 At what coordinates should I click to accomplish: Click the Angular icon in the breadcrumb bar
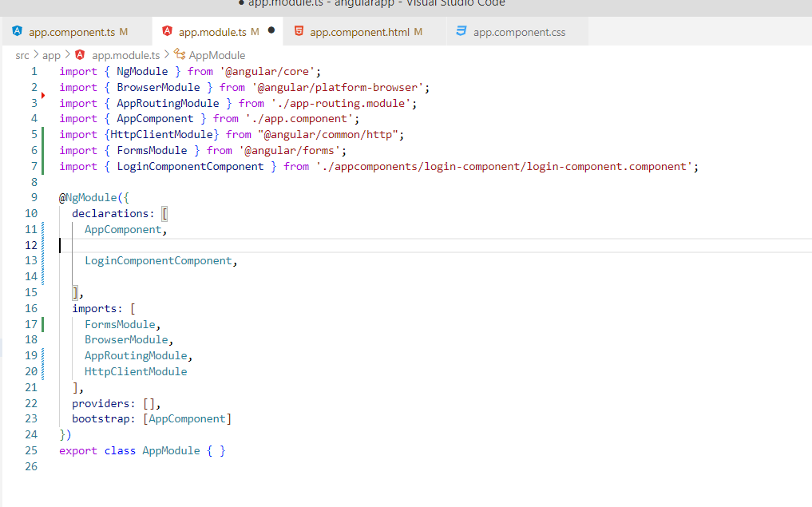click(x=79, y=55)
